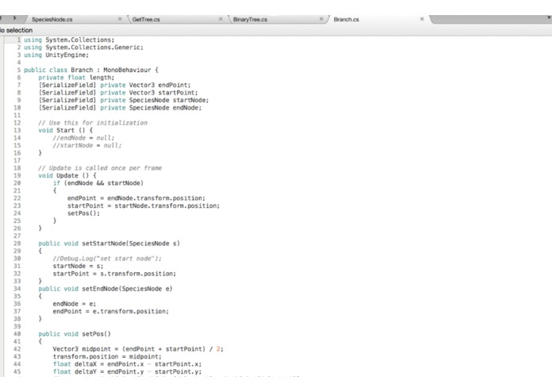Image resolution: width=552 pixels, height=392 pixels.
Task: Click 'using System.Collections.Generic;' line
Action: coord(83,47)
